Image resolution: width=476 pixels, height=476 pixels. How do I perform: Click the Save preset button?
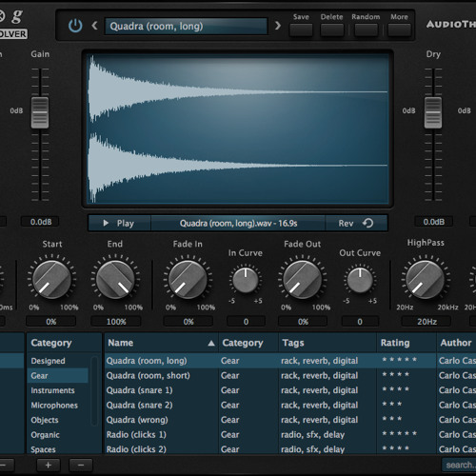coord(301,30)
